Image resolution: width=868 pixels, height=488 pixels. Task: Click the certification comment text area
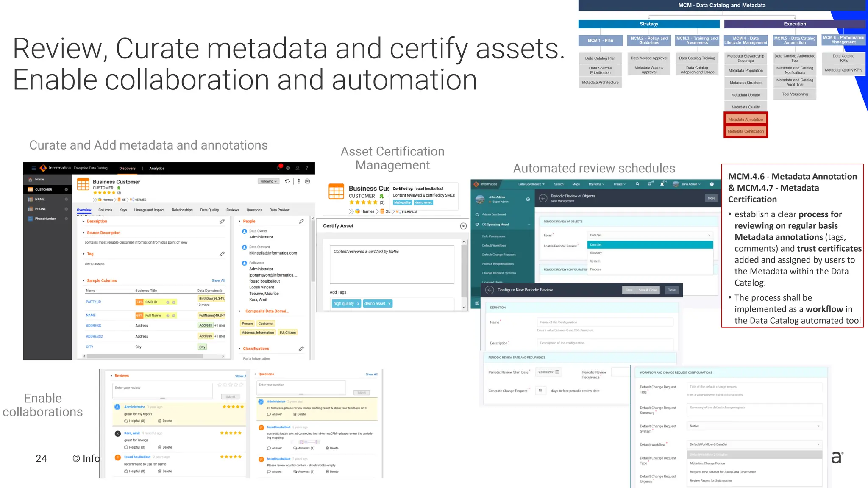click(392, 265)
